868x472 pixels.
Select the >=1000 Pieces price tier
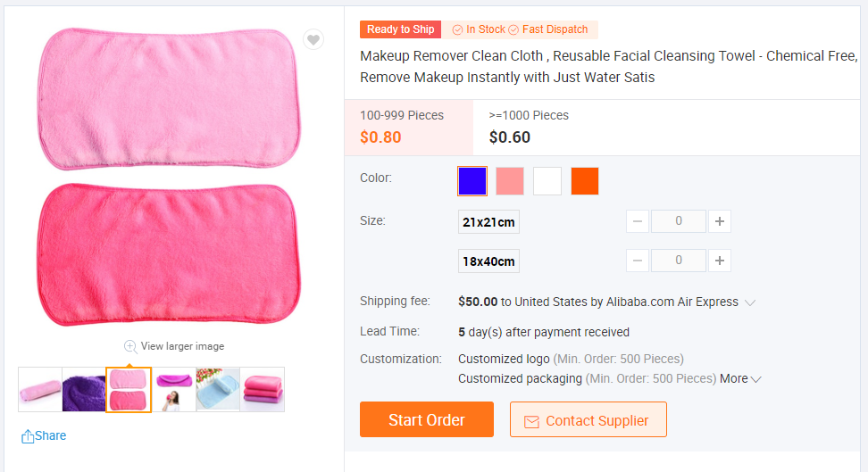[x=529, y=127]
